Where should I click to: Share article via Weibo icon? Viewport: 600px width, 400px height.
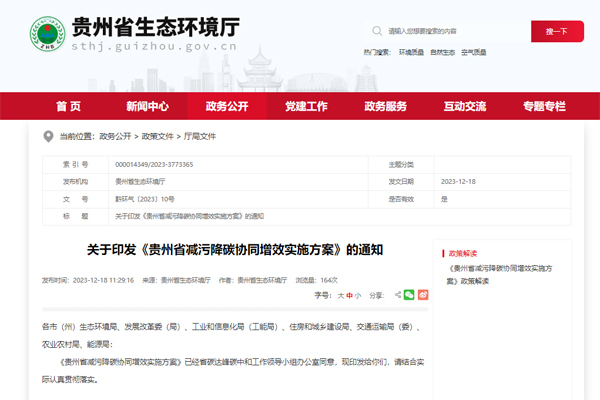(x=423, y=295)
